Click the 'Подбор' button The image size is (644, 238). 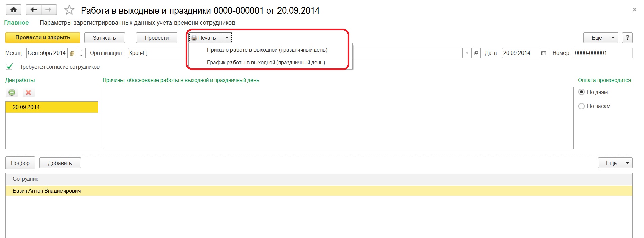tap(20, 163)
